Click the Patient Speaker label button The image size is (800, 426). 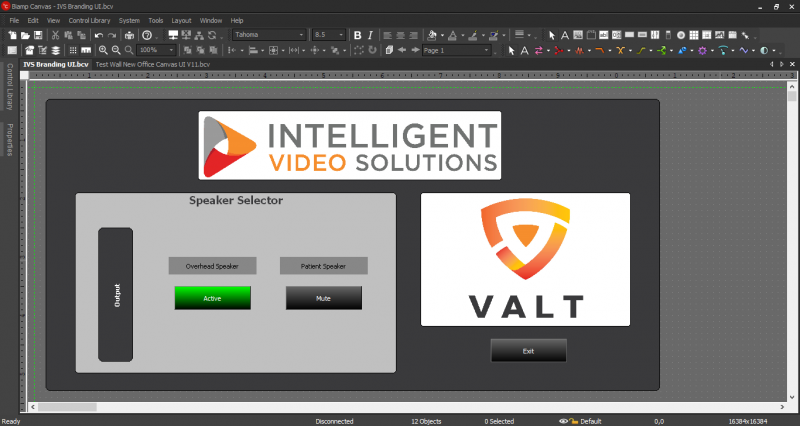click(323, 266)
